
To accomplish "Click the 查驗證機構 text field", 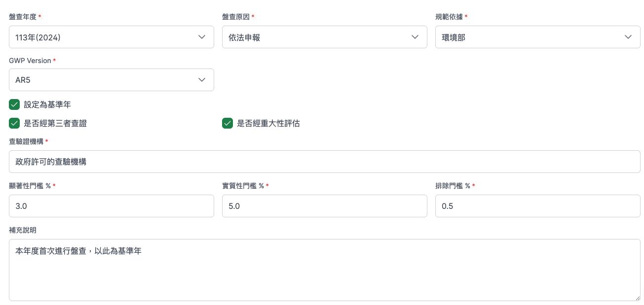I will 325,162.
